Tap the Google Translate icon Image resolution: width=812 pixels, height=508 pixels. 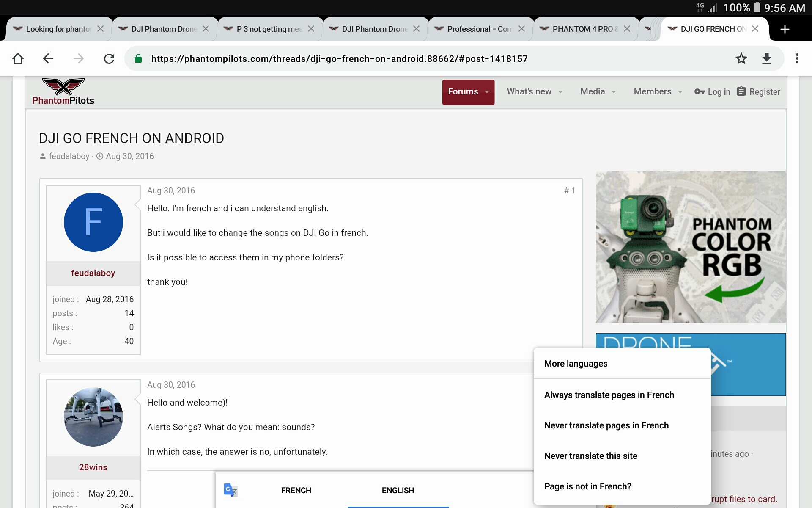click(x=230, y=490)
